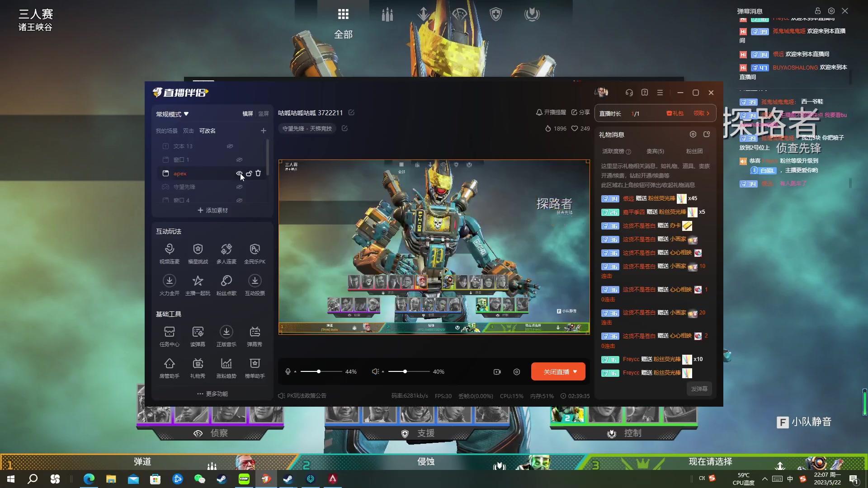This screenshot has width=868, height=488.
Task: Delete the apex source with trash icon
Action: [258, 173]
